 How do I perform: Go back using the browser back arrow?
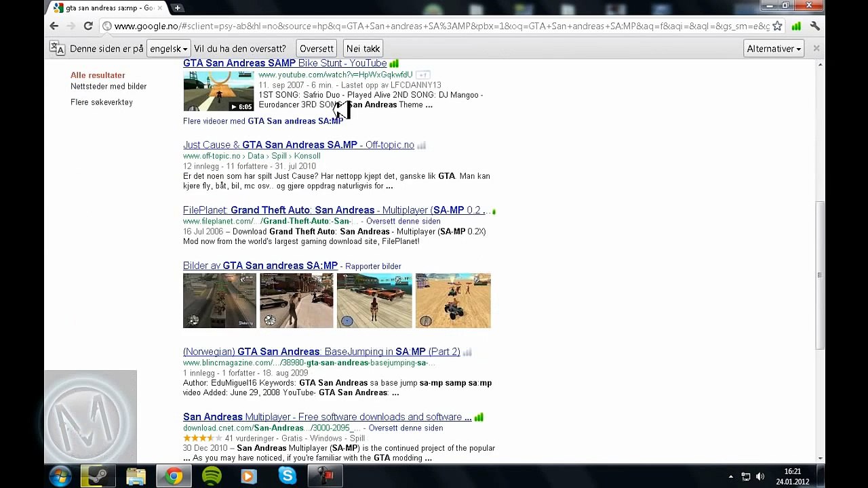[54, 26]
